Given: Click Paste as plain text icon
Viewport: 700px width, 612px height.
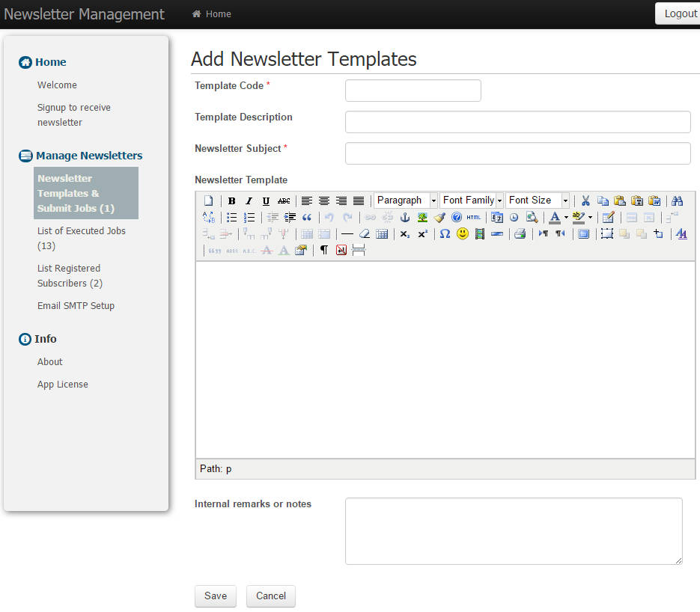Looking at the screenshot, I should point(637,201).
